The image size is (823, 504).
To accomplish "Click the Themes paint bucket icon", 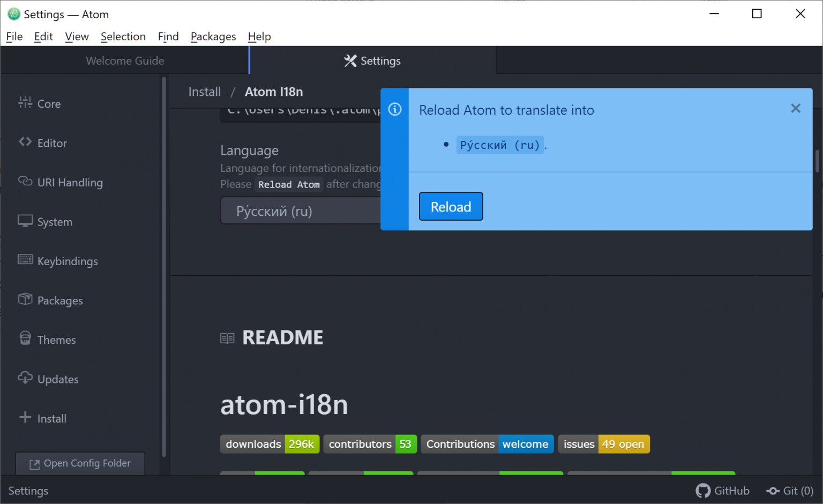I will pyautogui.click(x=25, y=338).
